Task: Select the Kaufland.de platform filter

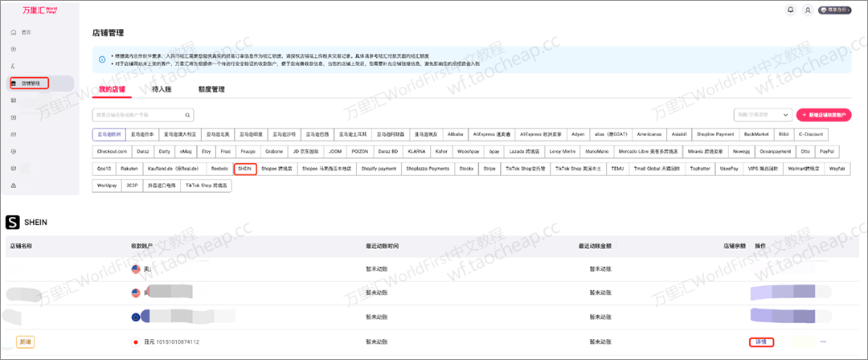Action: pyautogui.click(x=174, y=168)
